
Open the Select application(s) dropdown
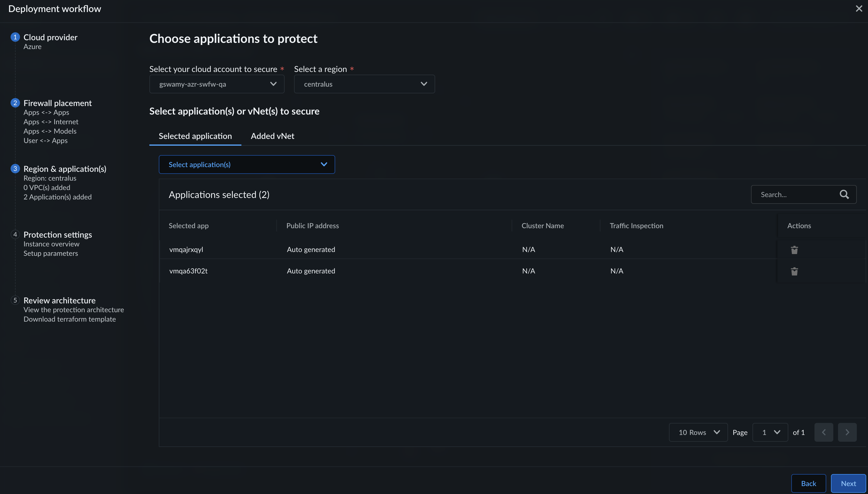pos(246,164)
